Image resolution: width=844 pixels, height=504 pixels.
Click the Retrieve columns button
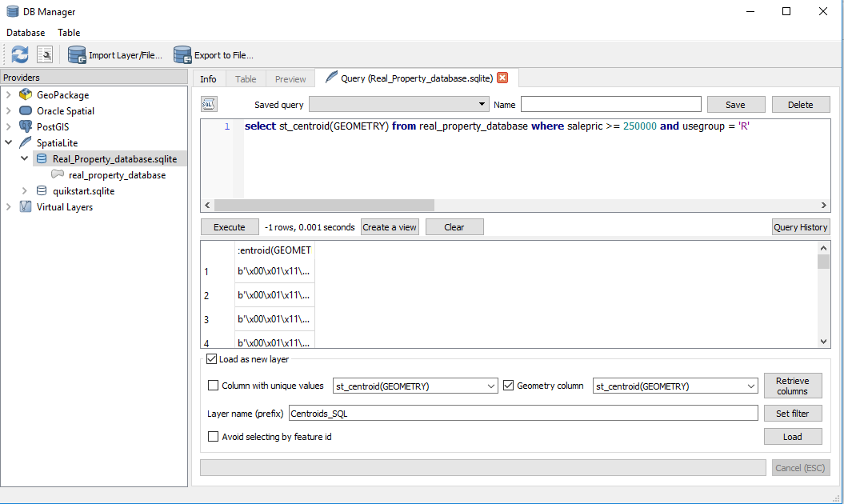click(x=793, y=386)
